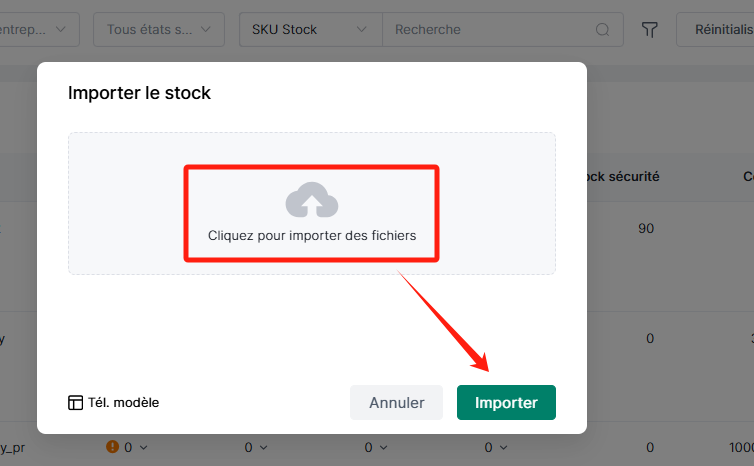
Task: Click the Annuler button
Action: 396,403
